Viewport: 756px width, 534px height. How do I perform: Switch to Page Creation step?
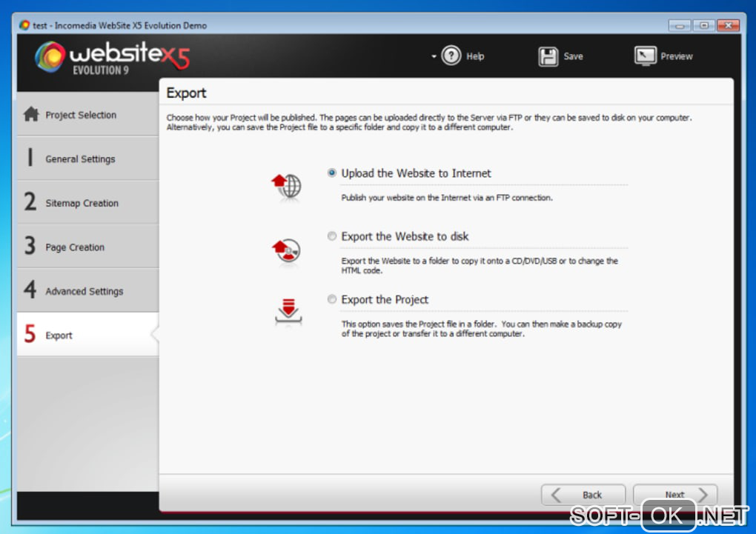tap(87, 247)
